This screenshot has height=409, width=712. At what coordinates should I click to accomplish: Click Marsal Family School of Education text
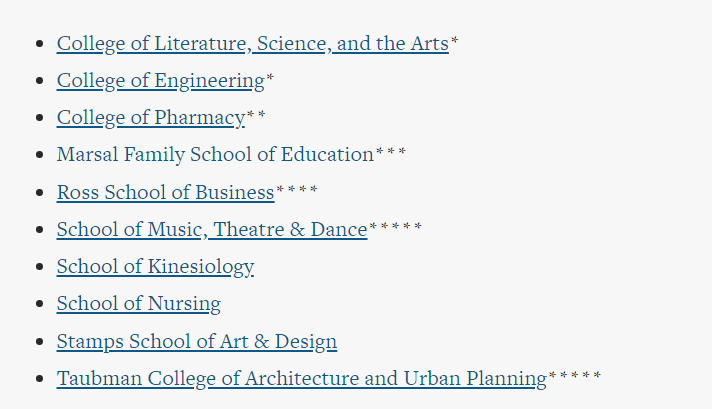(x=215, y=155)
